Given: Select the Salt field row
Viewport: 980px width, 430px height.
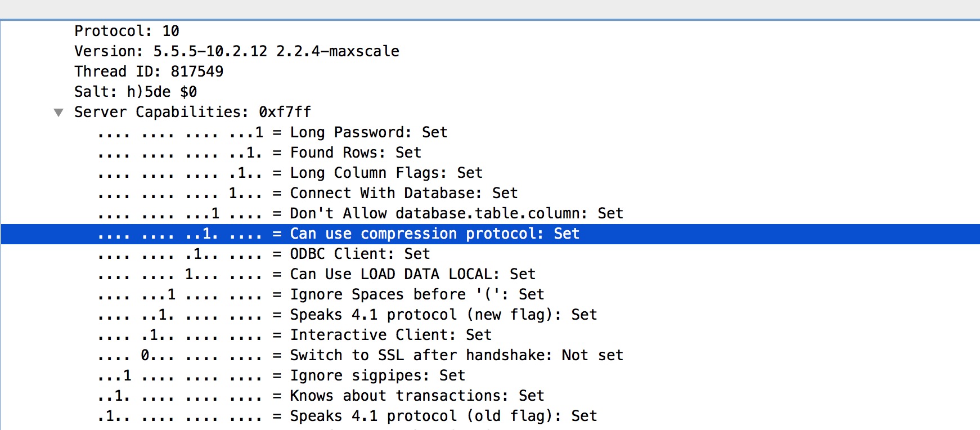Looking at the screenshot, I should 135,92.
